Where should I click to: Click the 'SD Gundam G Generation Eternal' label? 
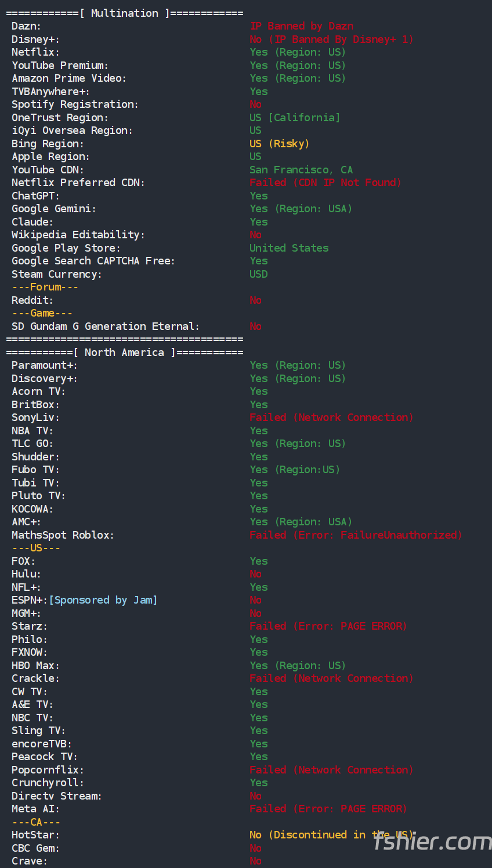pyautogui.click(x=105, y=326)
